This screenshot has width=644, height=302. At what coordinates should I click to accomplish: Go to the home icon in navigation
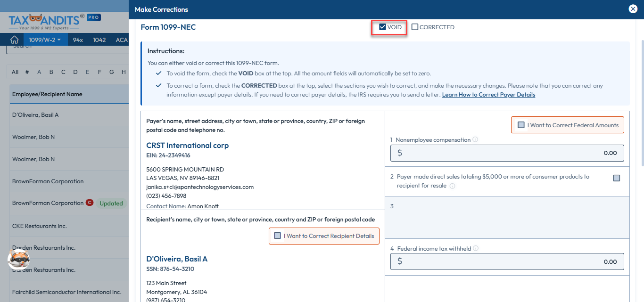(x=15, y=40)
